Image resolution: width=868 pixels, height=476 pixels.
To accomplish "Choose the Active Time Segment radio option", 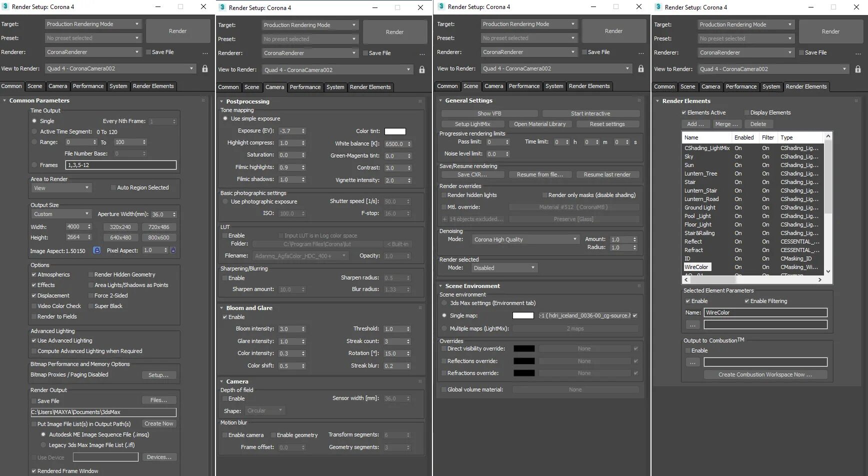I will point(34,131).
